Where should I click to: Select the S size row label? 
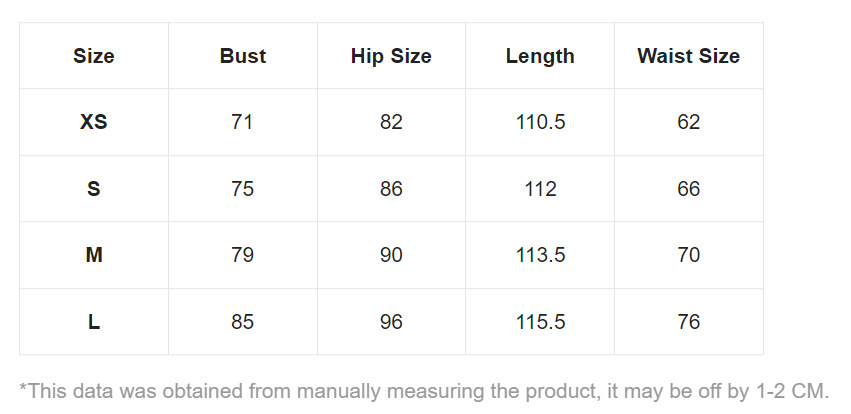coord(94,189)
